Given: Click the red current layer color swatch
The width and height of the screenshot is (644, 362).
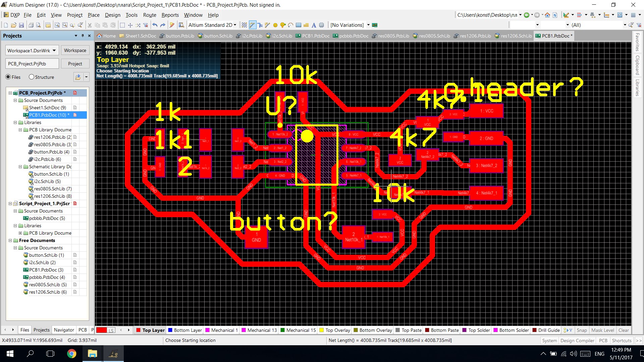Looking at the screenshot, I should [101, 330].
